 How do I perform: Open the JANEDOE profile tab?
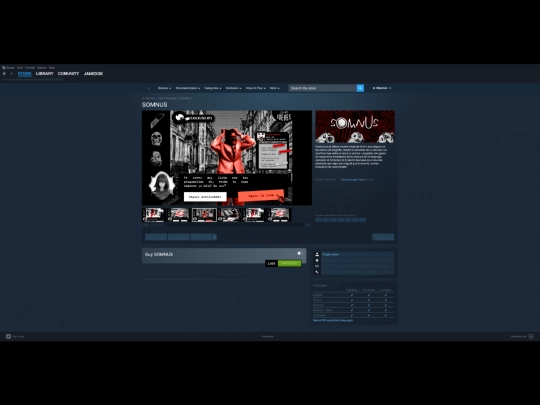93,74
